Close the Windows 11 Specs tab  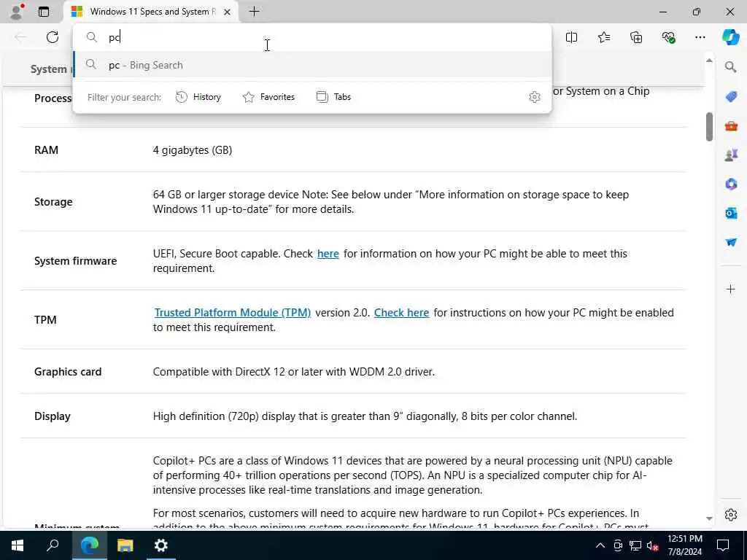coord(228,12)
